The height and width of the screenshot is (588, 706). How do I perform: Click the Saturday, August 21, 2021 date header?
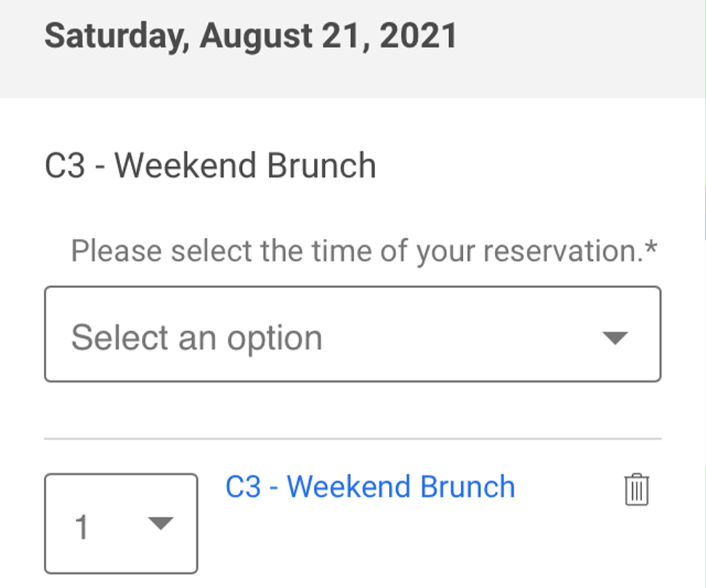250,37
